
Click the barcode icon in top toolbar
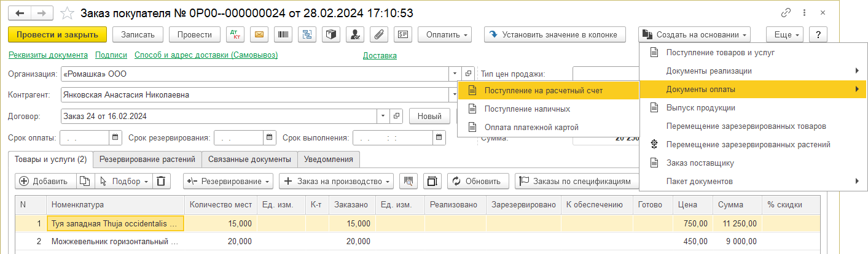(x=283, y=35)
